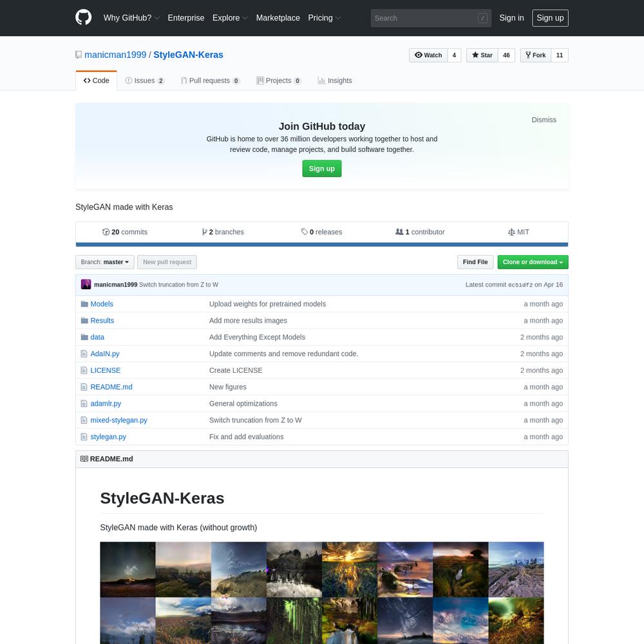Click manicman1999 author name in commit bar

coord(115,285)
